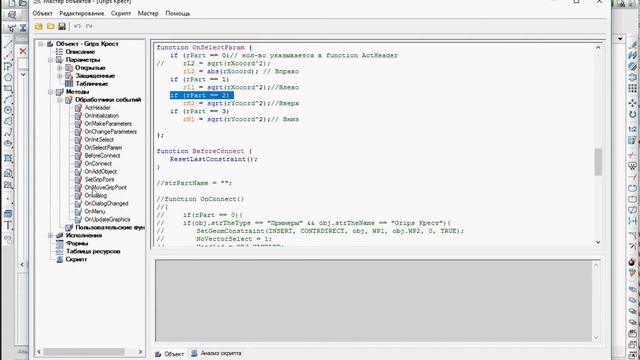Open the dropdown arrow in background left panel
The height and width of the screenshot is (360, 640).
click(x=23, y=75)
